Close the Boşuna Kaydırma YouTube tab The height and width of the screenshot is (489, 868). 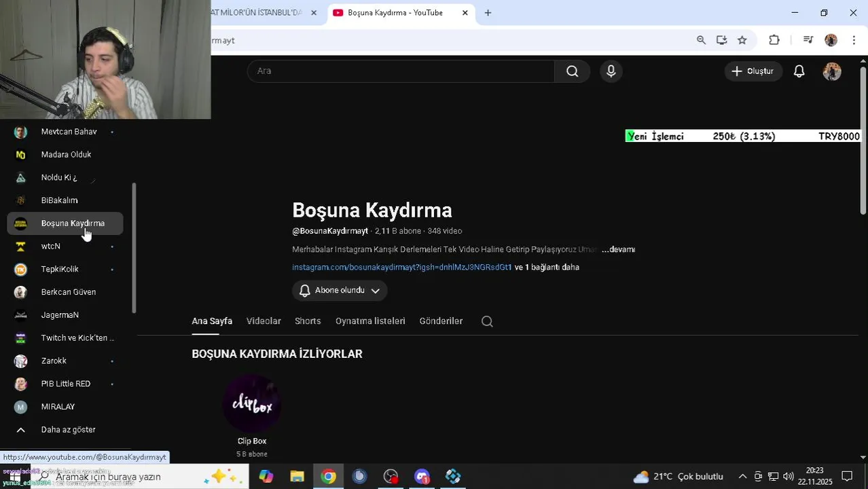pos(465,13)
